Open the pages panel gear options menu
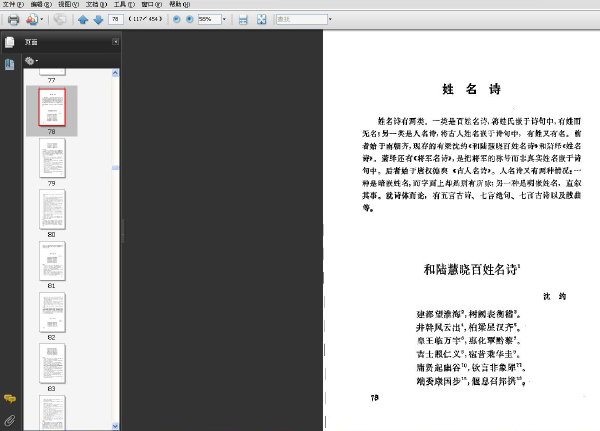Image resolution: width=600 pixels, height=431 pixels. (x=31, y=60)
